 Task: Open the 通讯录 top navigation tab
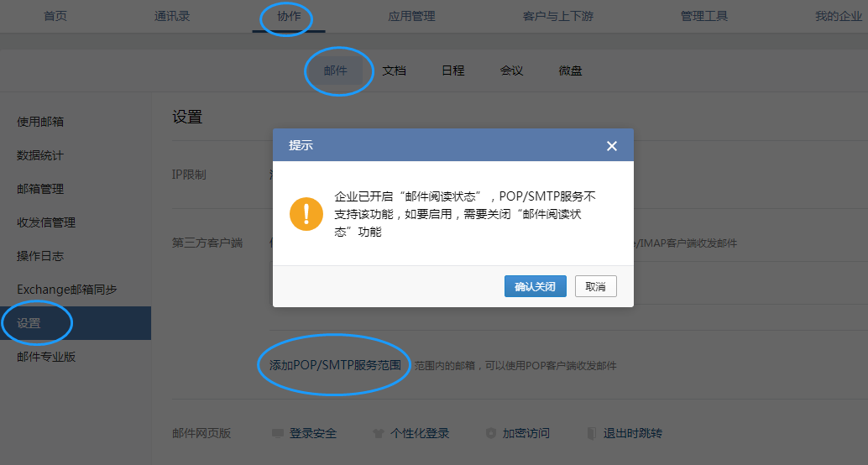click(172, 16)
